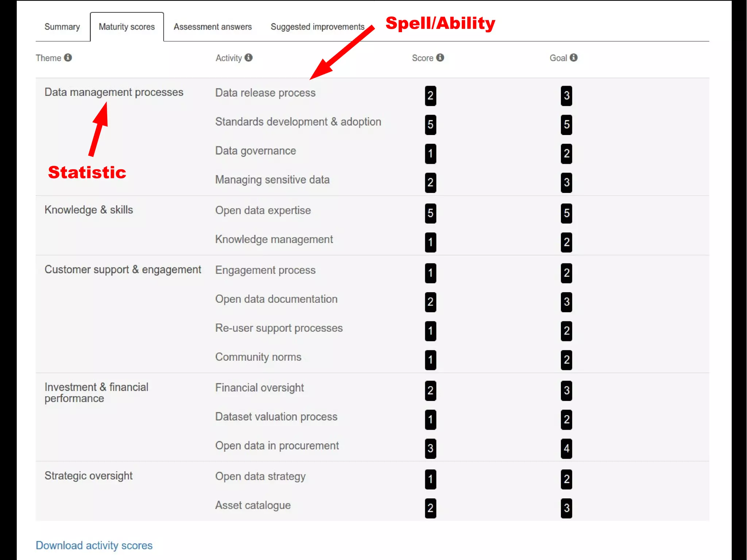Click the Standards development & adoption activity
The height and width of the screenshot is (560, 747).
(x=298, y=122)
